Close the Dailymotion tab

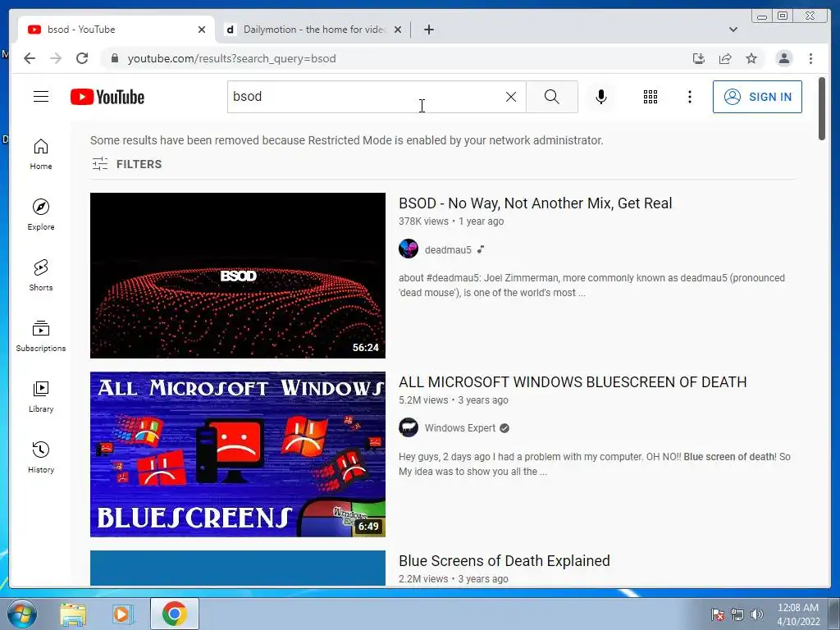pos(398,30)
